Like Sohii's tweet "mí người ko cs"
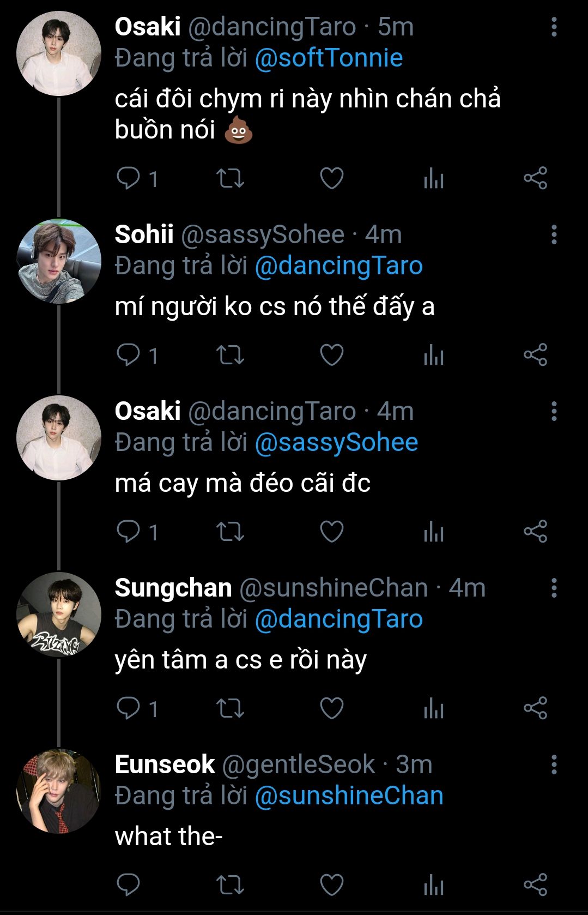Image resolution: width=588 pixels, height=915 pixels. [x=331, y=355]
